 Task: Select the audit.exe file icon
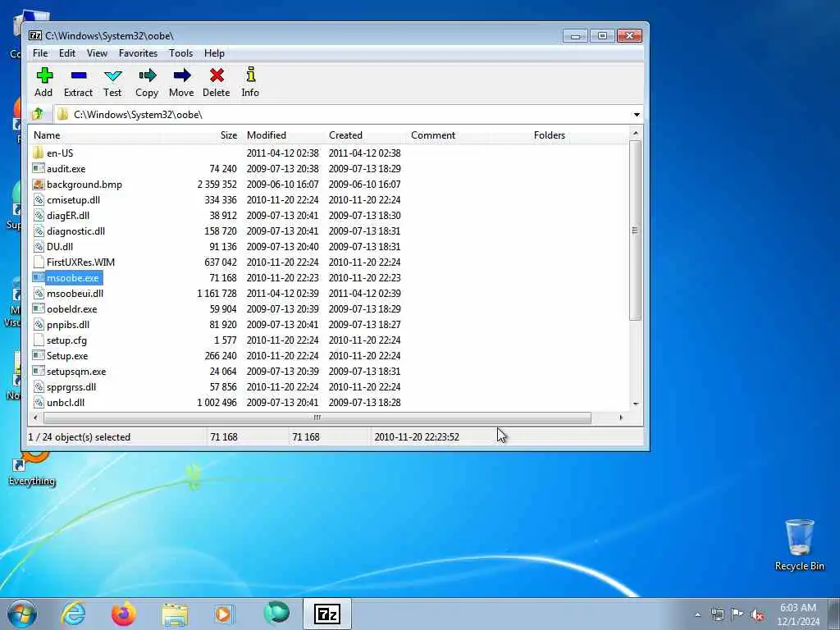click(x=38, y=168)
